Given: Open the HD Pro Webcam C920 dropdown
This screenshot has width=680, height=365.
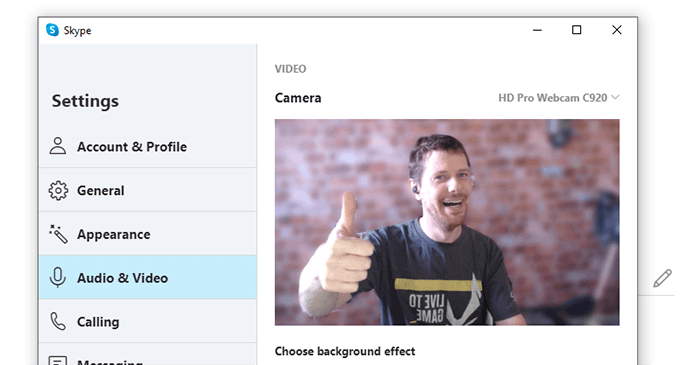Looking at the screenshot, I should click(x=559, y=98).
